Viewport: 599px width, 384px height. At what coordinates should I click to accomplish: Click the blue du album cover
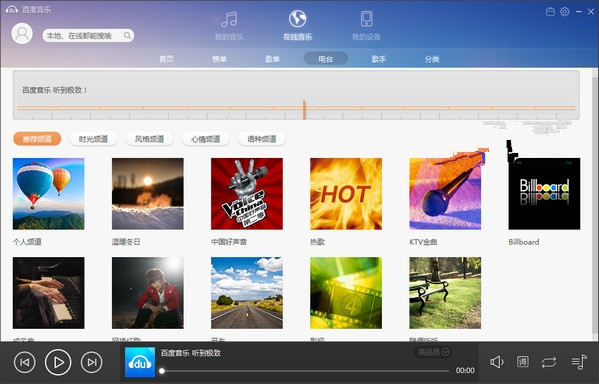tap(140, 362)
